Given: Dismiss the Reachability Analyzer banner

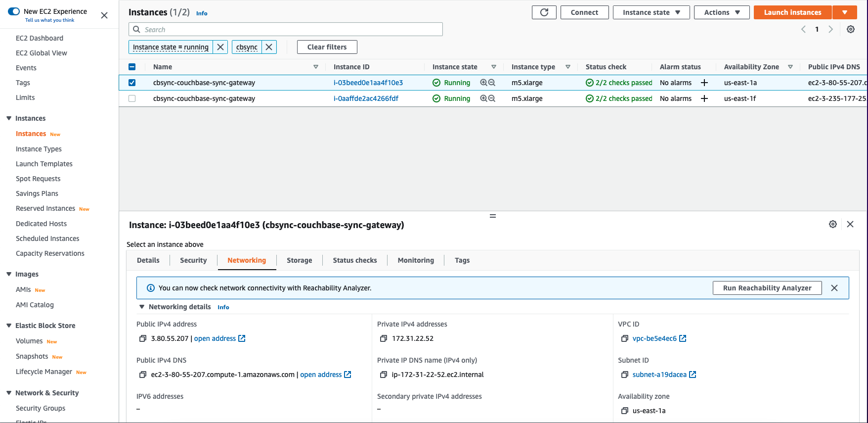Looking at the screenshot, I should tap(834, 288).
